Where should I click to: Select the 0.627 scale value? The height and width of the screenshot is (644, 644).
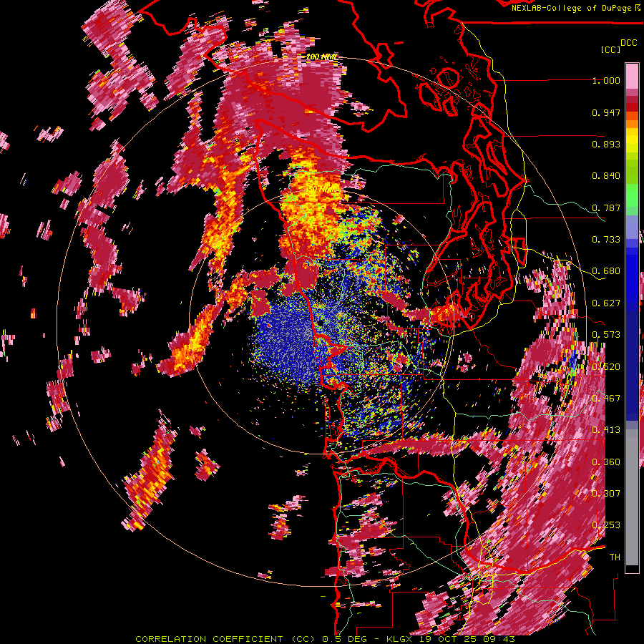606,303
